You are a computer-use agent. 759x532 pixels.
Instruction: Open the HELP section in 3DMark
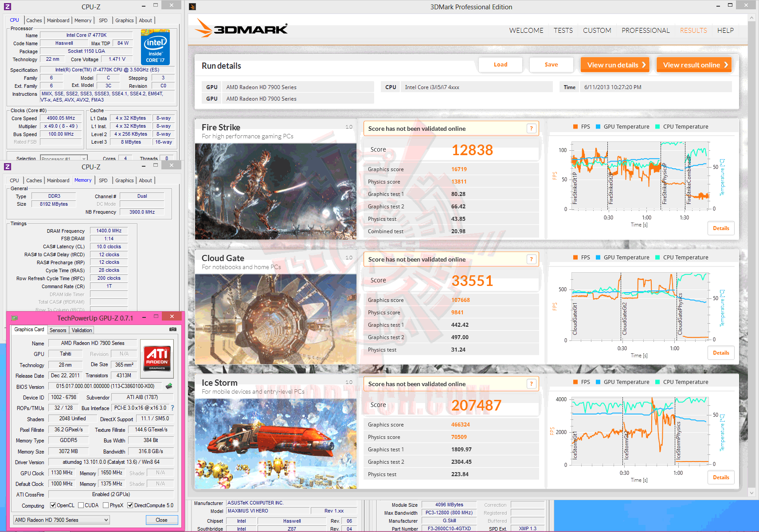(x=725, y=31)
